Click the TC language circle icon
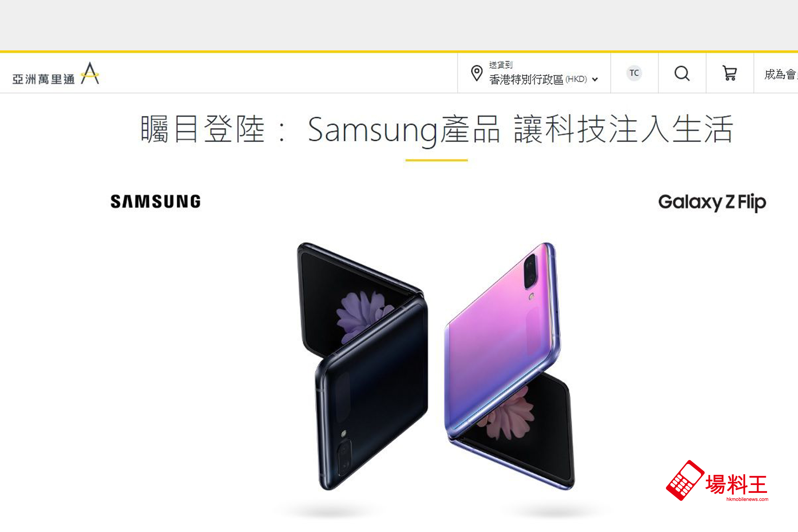 coord(634,73)
